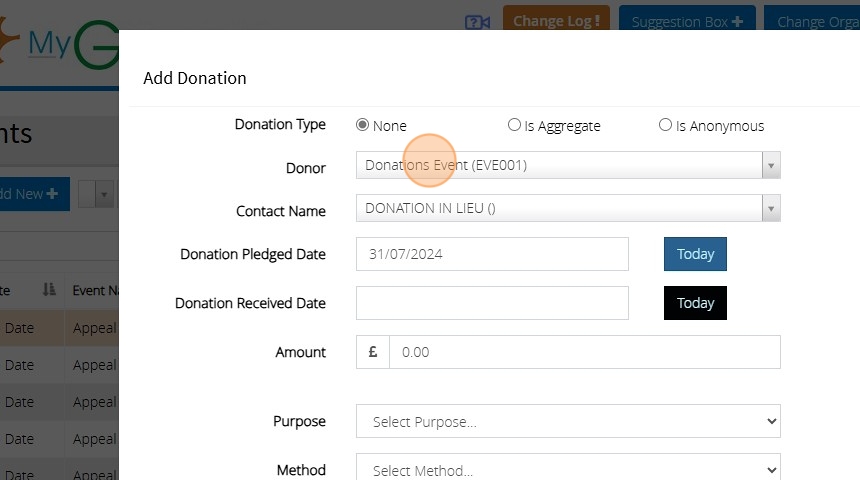
Task: Open the Donor dropdown list
Action: pyautogui.click(x=567, y=165)
